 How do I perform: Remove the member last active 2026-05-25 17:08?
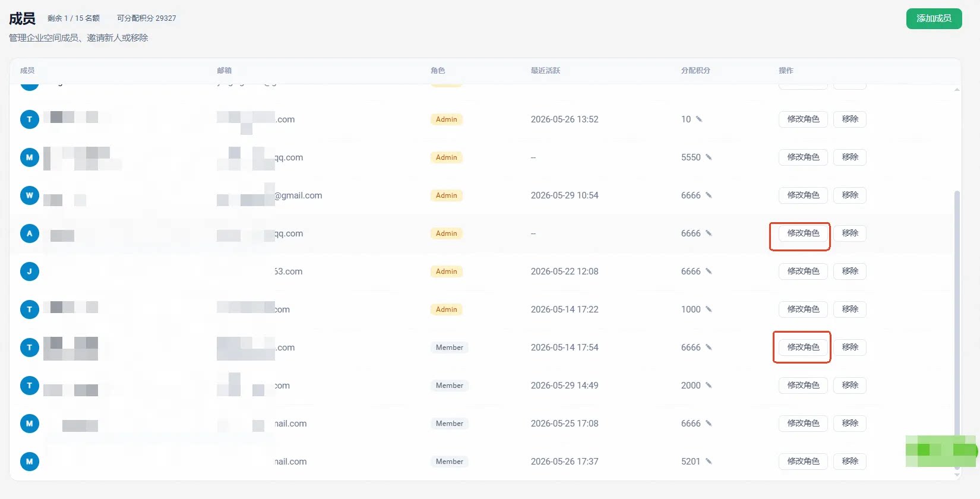pyautogui.click(x=850, y=423)
